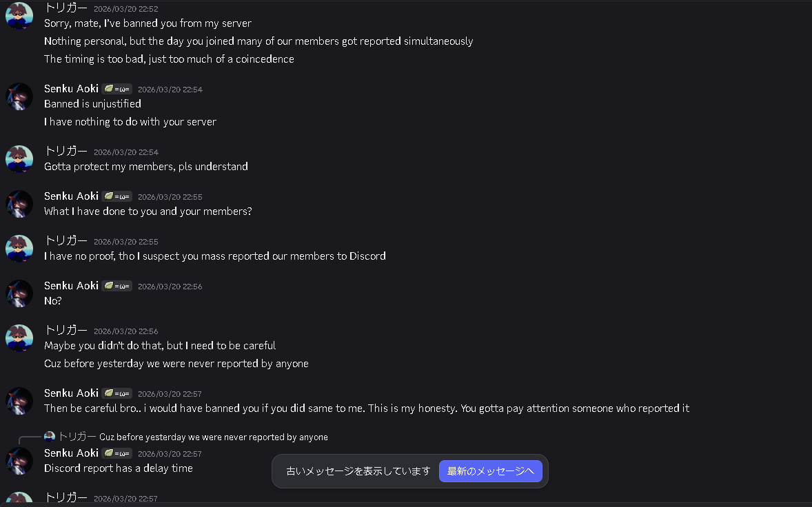Click the message "Sorry, mate, I've banned you"
The height and width of the screenshot is (507, 812).
(x=148, y=23)
